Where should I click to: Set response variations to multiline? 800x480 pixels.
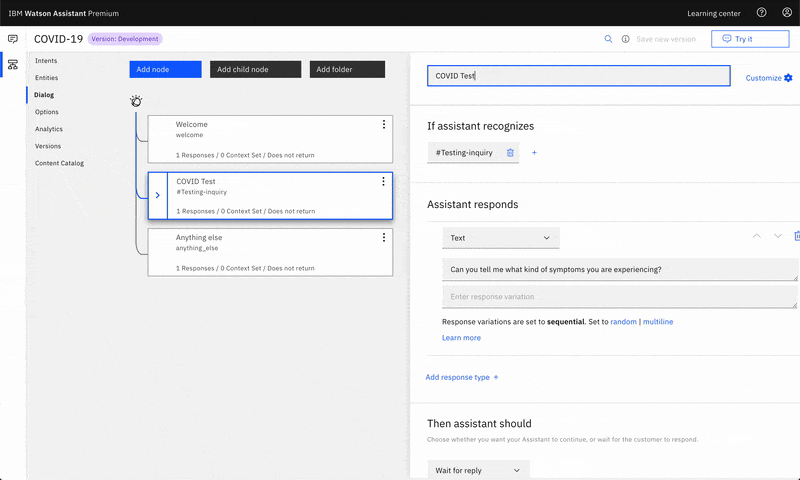coord(658,322)
